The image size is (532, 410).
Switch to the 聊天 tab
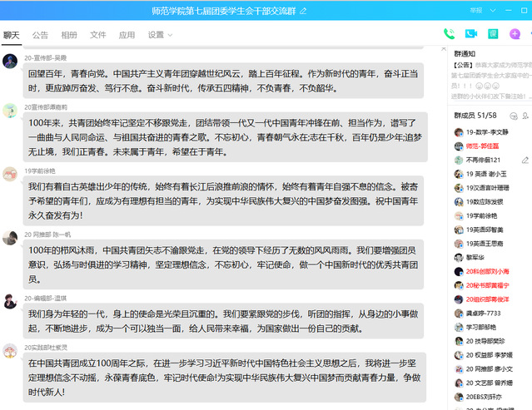[x=12, y=35]
